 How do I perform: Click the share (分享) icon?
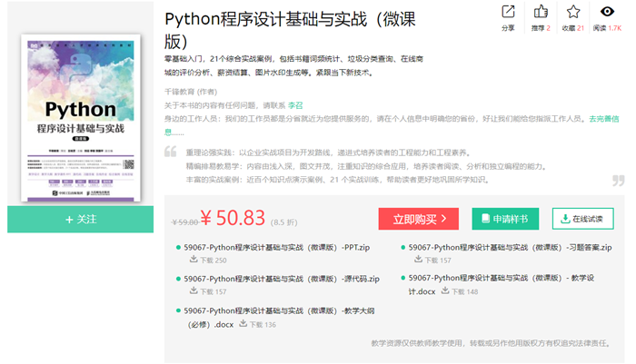click(508, 12)
